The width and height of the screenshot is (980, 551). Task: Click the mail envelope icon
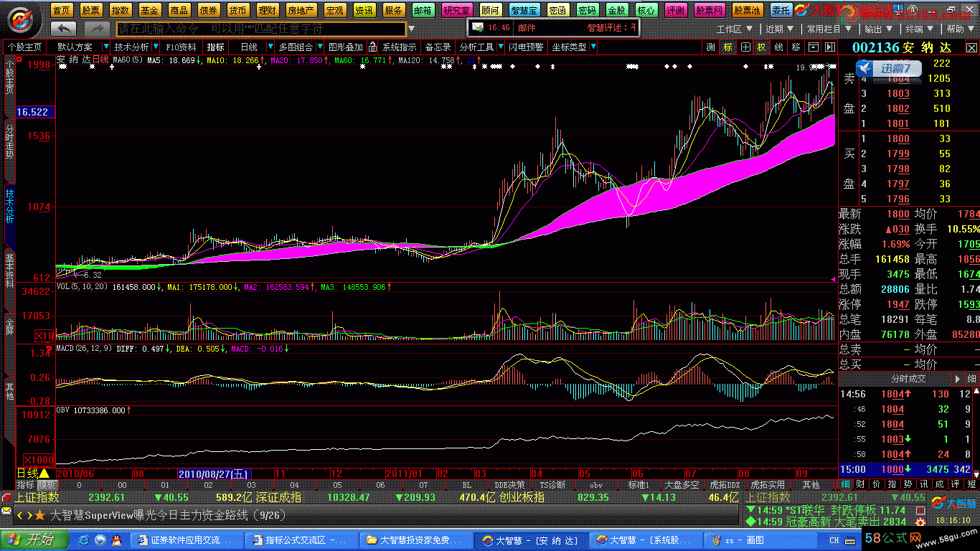477,27
